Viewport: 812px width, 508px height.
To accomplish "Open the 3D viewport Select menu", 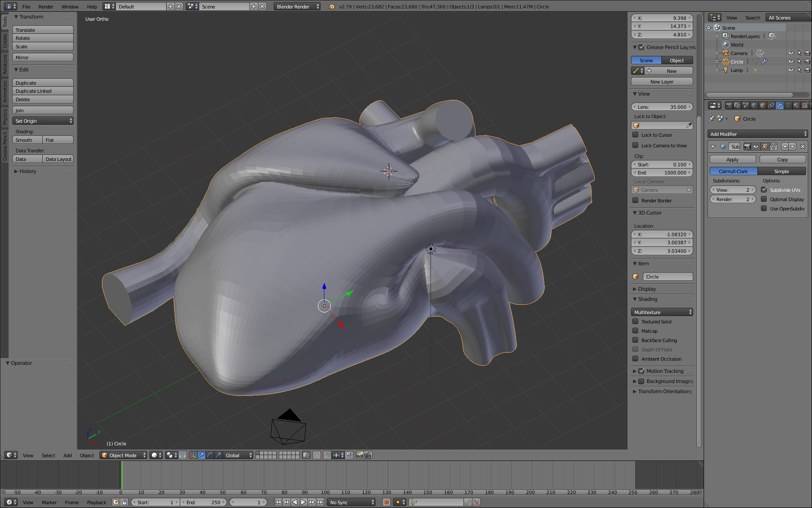I will [x=48, y=455].
